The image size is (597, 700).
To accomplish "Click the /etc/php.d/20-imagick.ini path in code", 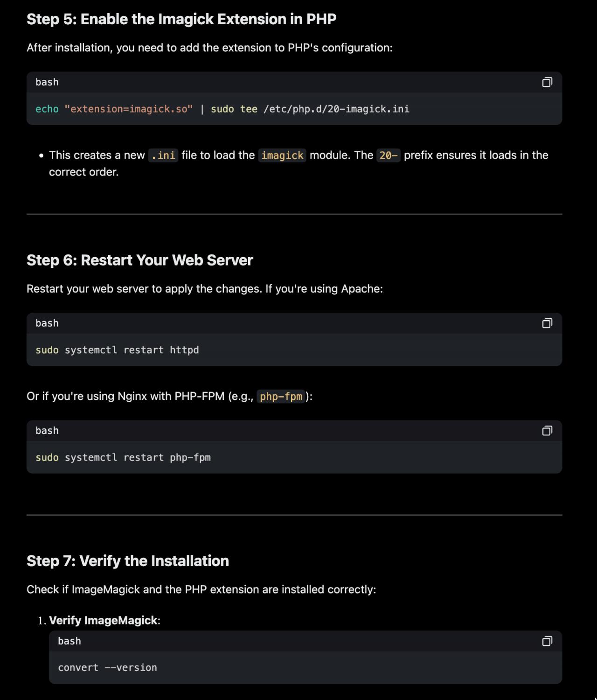I will (336, 109).
